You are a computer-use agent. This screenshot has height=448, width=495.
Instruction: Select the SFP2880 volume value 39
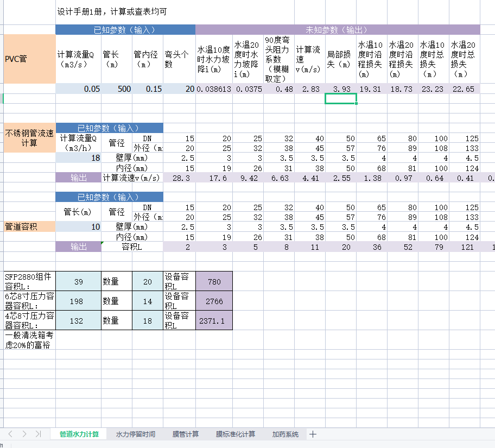coord(79,281)
